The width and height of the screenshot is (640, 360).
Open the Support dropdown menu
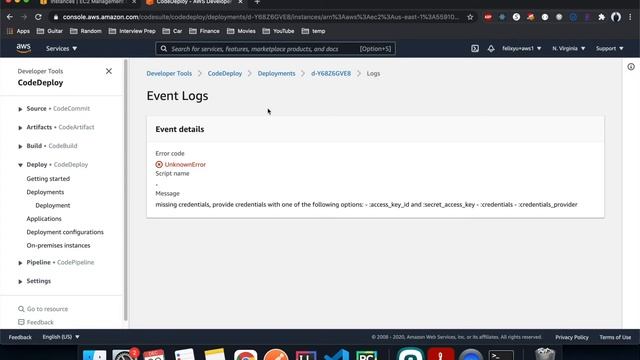[x=609, y=49]
